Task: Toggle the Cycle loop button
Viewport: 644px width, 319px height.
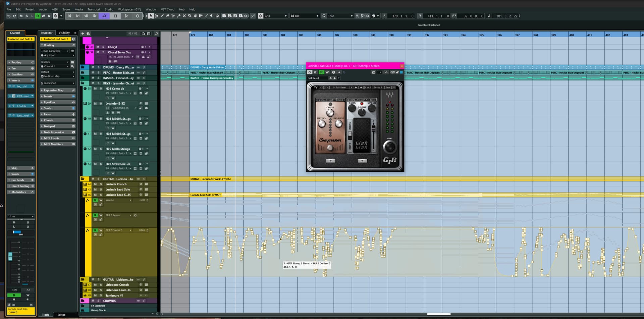Action: (104, 16)
